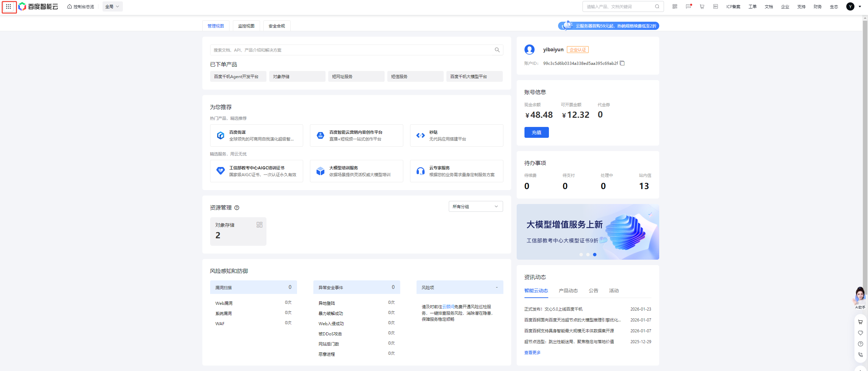Viewport: 868px width, 371px height.
Task: Open news item 正式发布！文心5.0上线百度千帆
Action: 554,309
